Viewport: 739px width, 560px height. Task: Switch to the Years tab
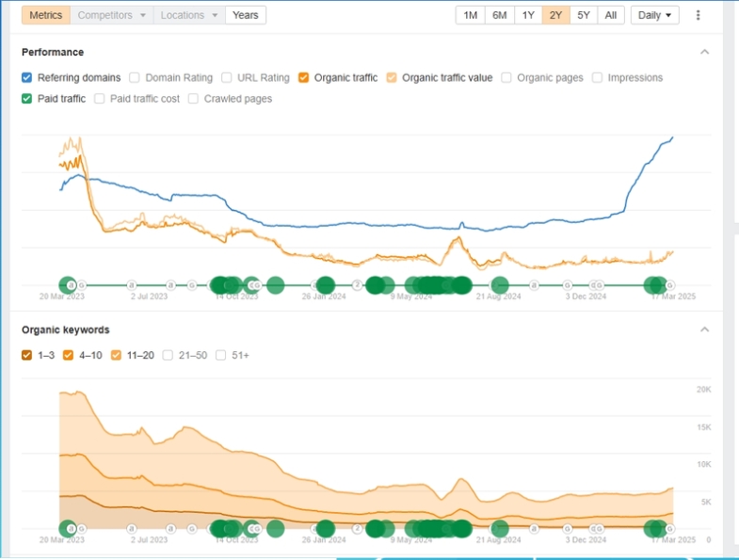[x=246, y=15]
